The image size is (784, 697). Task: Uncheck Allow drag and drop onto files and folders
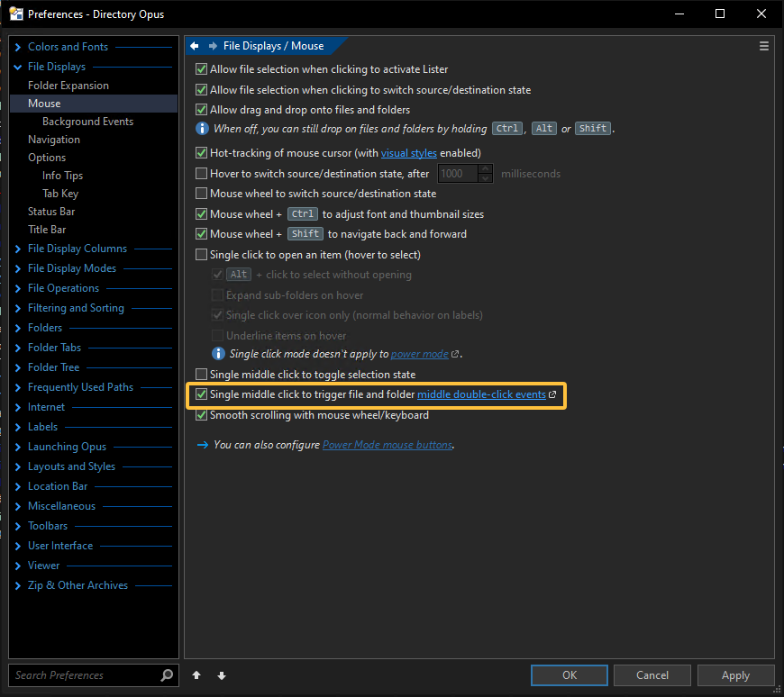click(x=201, y=110)
